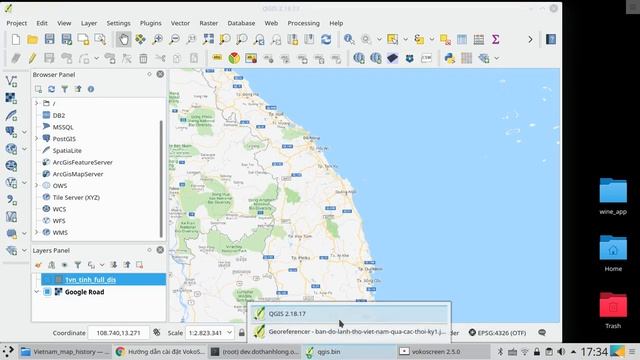Toggle editing with the pencil icon
This screenshot has height=360, width=640.
coord(32,58)
